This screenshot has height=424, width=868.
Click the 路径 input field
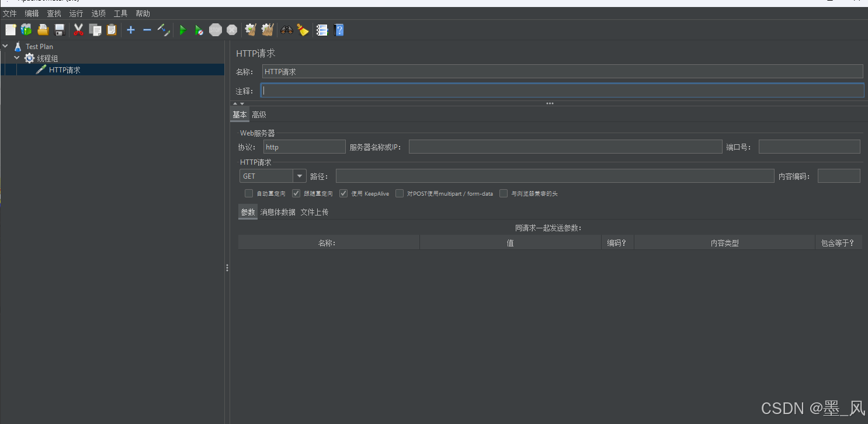pyautogui.click(x=555, y=176)
